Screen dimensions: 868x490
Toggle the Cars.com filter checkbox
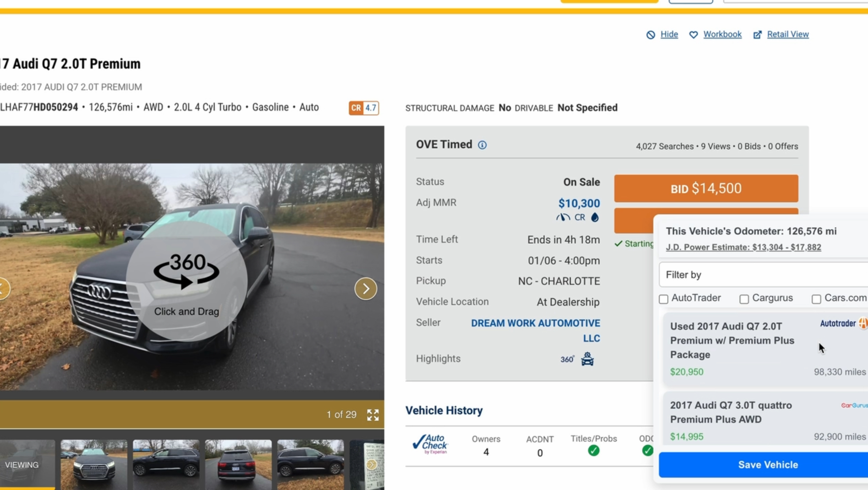point(816,299)
